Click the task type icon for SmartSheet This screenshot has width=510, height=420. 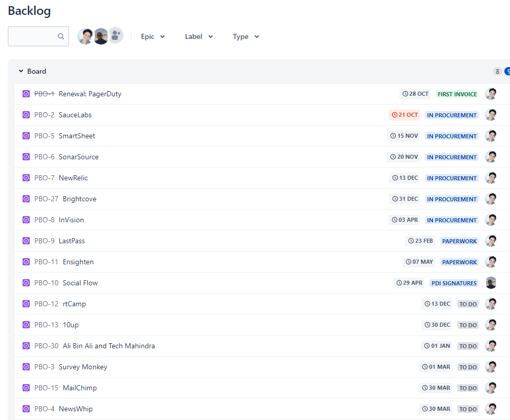[x=26, y=136]
